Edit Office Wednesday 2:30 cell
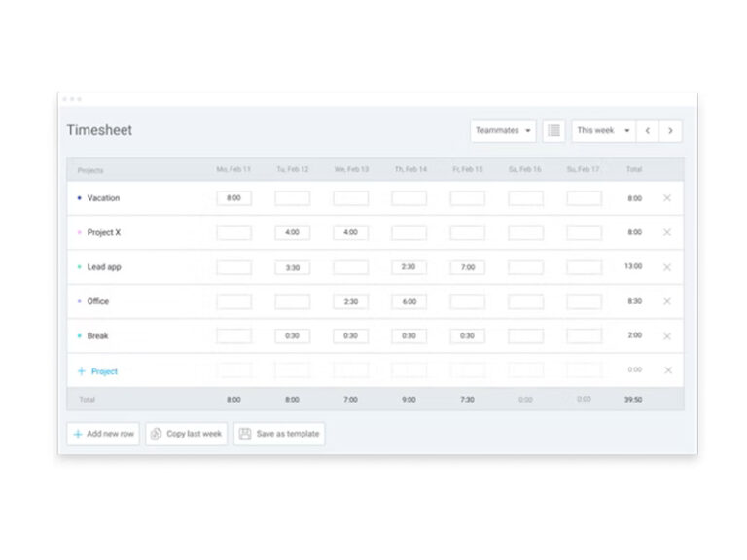The image size is (747, 560). point(350,302)
